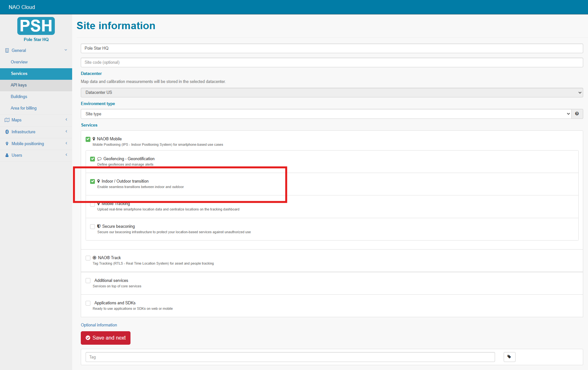
Task: Click the Users person icon
Action: [7, 155]
